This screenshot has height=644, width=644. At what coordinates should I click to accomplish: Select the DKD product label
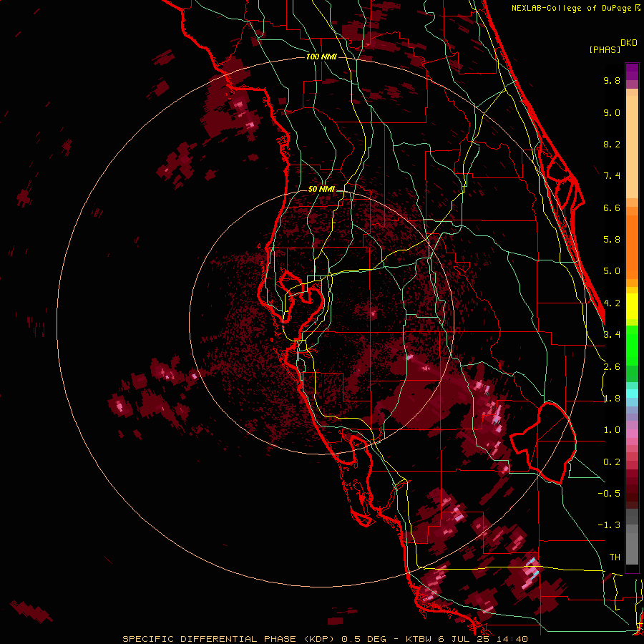[x=629, y=43]
